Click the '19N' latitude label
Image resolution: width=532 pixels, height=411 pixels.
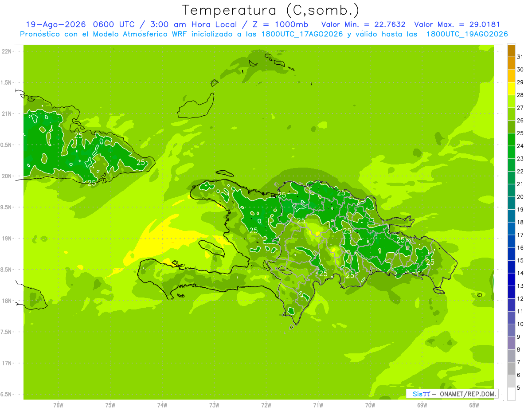pyautogui.click(x=6, y=239)
